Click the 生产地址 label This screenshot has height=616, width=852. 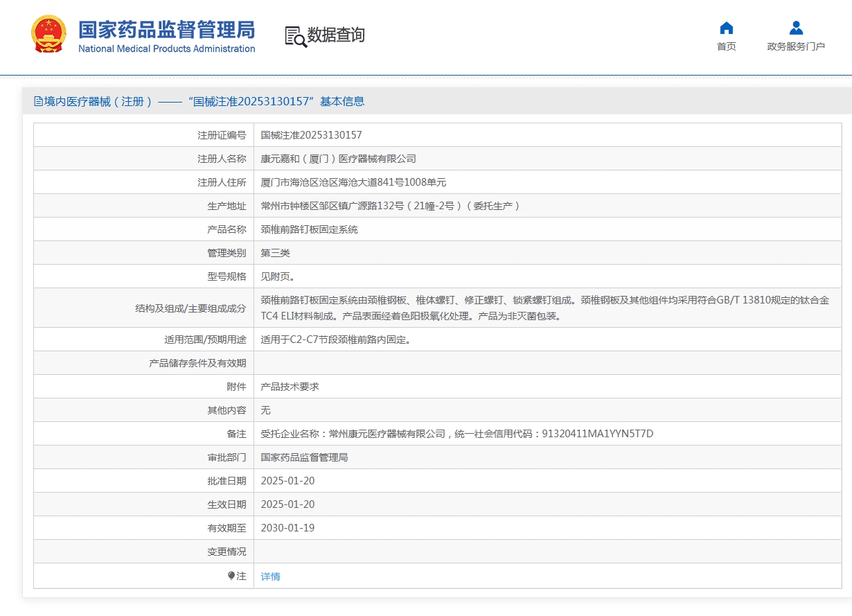tap(227, 206)
